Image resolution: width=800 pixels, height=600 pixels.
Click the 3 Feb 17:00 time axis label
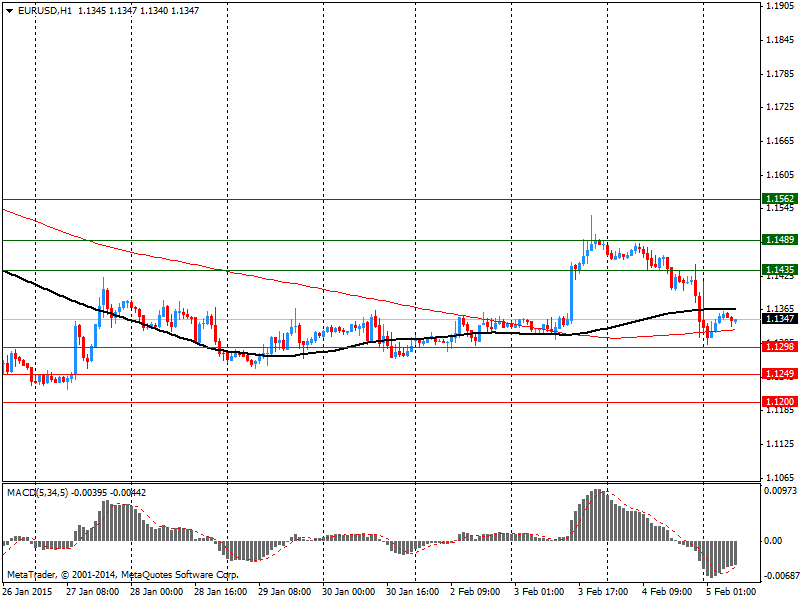coord(603,592)
